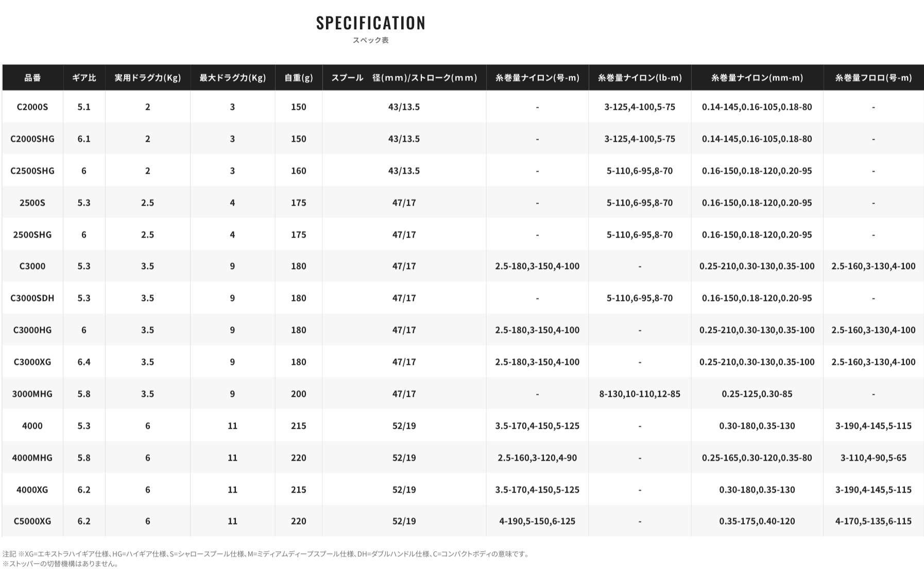The width and height of the screenshot is (924, 575).
Task: Click the スペック表 subtitle text
Action: coord(371,40)
